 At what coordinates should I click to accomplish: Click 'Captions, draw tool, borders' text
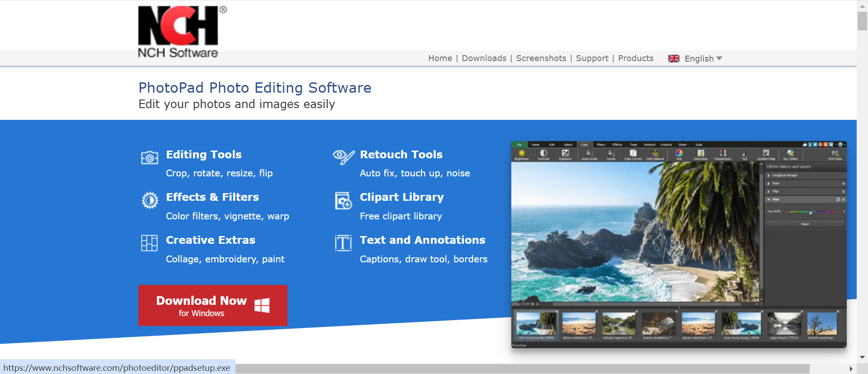(x=424, y=259)
